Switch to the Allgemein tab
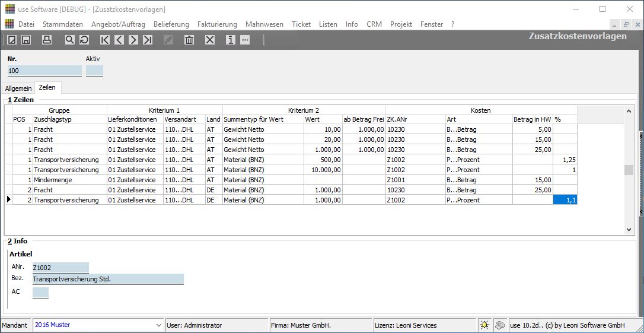The height and width of the screenshot is (333, 644). (18, 88)
